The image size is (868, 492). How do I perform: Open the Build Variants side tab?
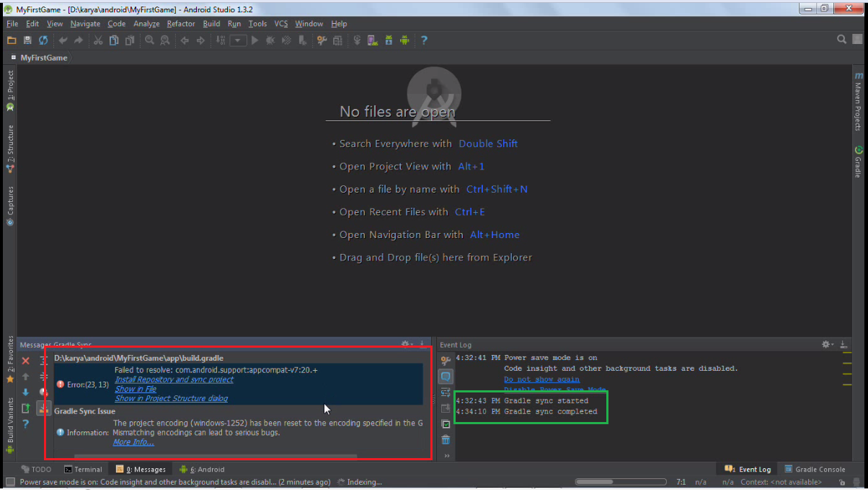[x=10, y=425]
